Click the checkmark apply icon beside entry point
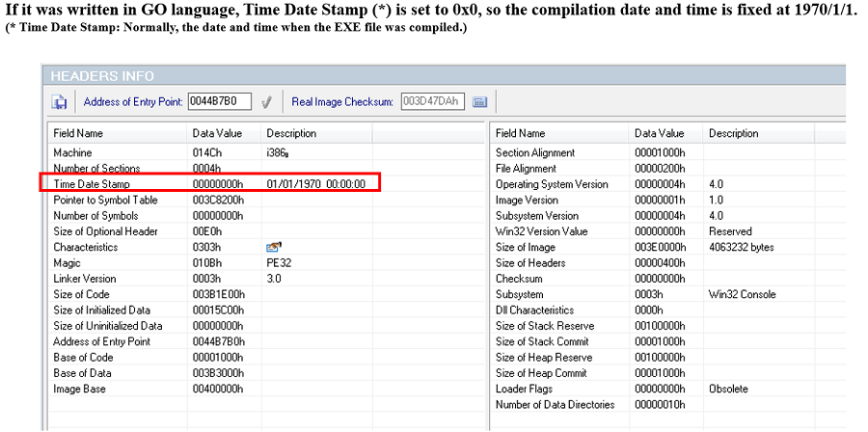868x432 pixels. 267,101
